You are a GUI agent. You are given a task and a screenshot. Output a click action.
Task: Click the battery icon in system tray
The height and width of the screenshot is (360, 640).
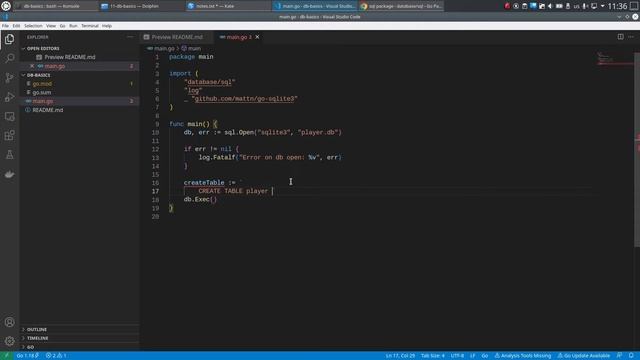coord(559,6)
